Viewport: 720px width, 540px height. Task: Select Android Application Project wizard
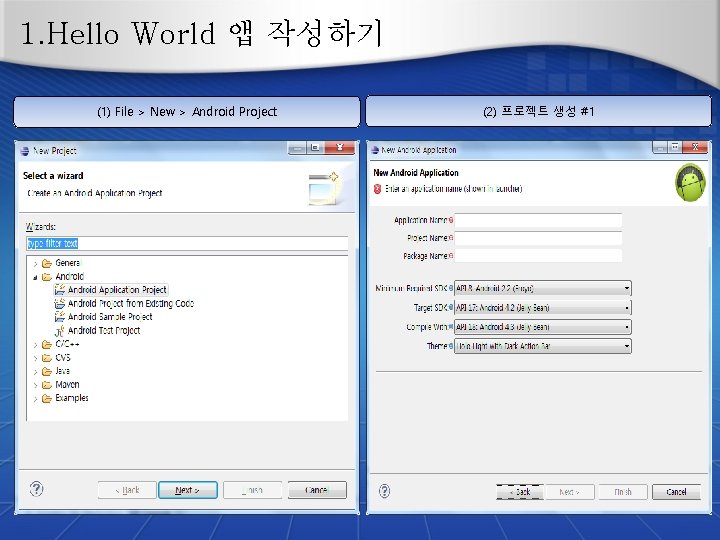click(117, 290)
